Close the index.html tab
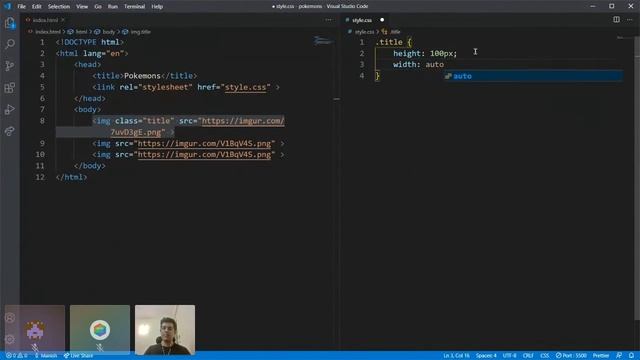The width and height of the screenshot is (640, 360). [63, 20]
